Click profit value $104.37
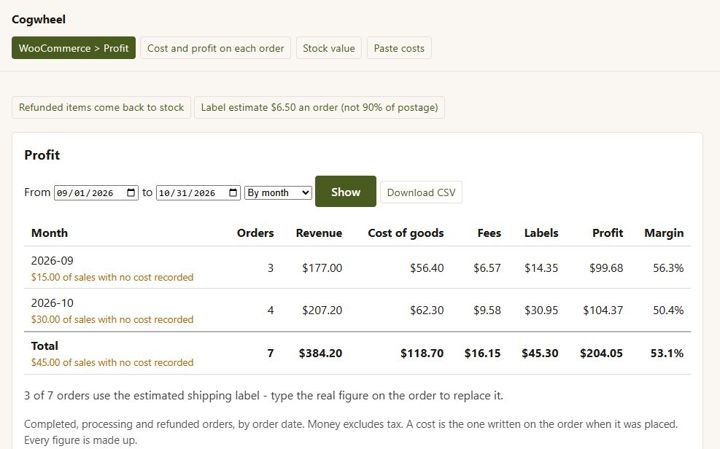720x449 pixels. click(603, 310)
